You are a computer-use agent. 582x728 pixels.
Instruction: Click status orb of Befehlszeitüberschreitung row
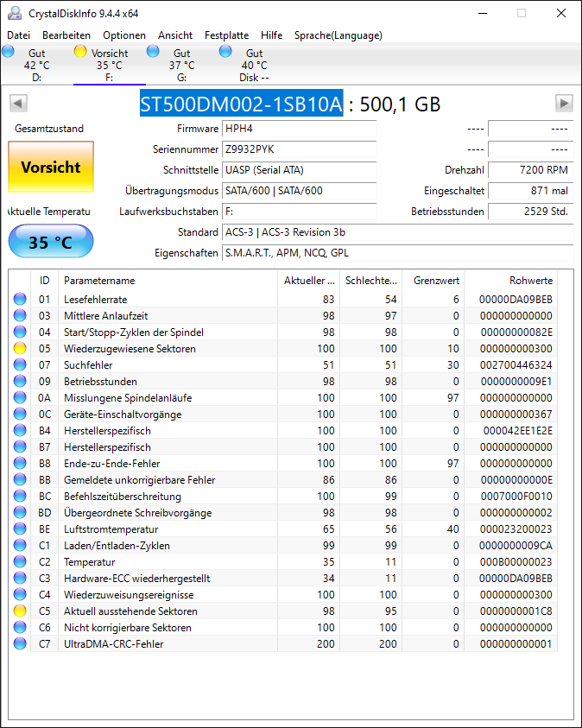pyautogui.click(x=20, y=497)
